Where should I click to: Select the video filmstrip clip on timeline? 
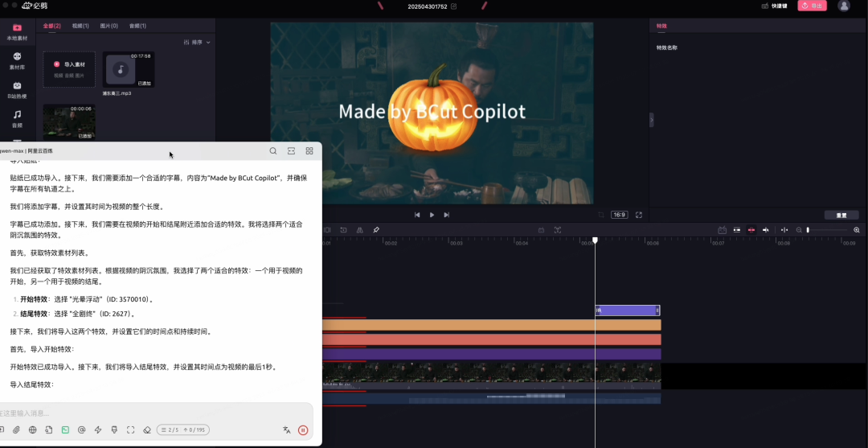point(492,374)
